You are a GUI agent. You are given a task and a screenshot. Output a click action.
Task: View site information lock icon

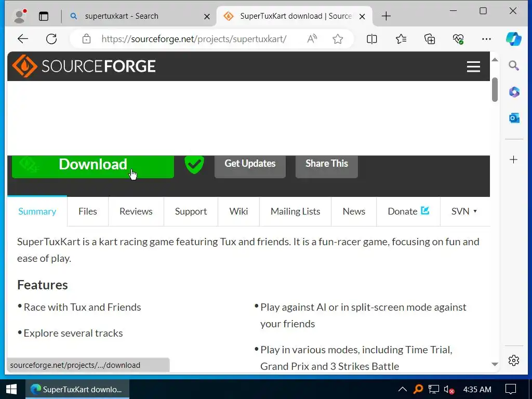(x=87, y=39)
